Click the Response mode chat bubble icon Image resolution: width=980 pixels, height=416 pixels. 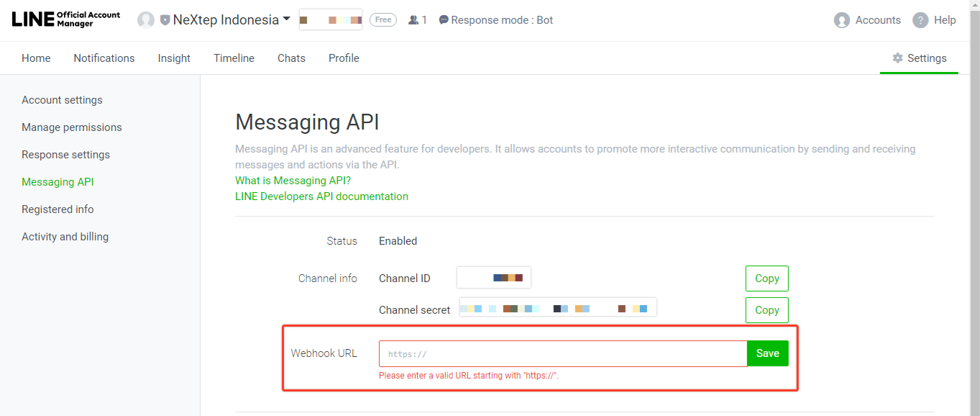444,20
